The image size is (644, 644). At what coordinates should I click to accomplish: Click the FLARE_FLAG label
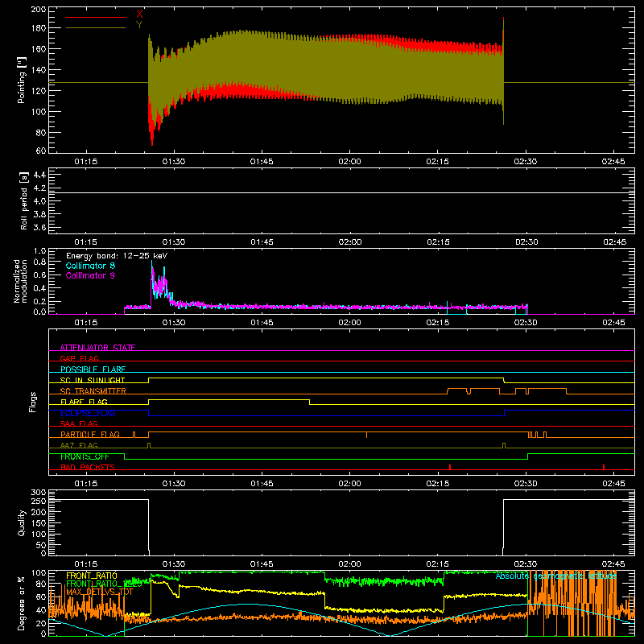click(x=84, y=402)
